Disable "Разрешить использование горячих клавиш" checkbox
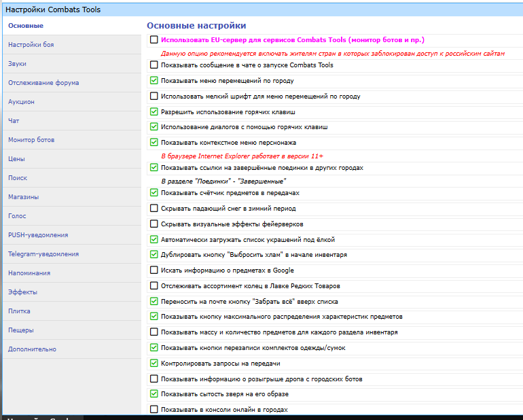The width and height of the screenshot is (523, 420). coord(154,111)
